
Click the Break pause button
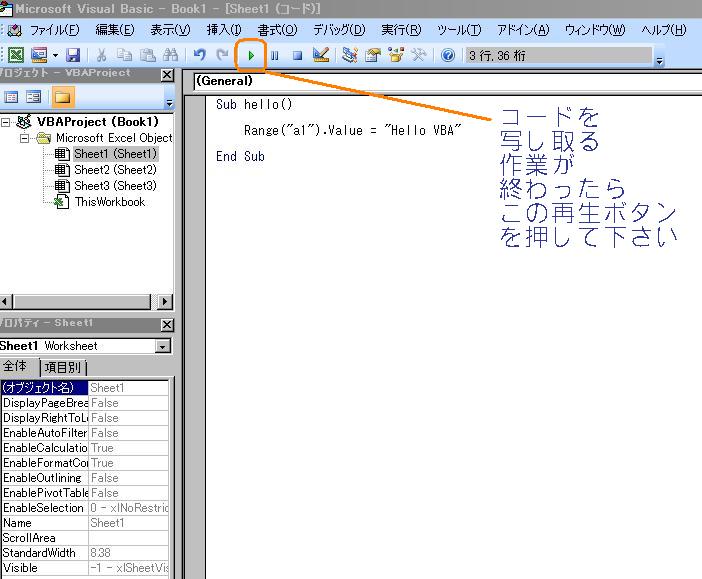274,56
